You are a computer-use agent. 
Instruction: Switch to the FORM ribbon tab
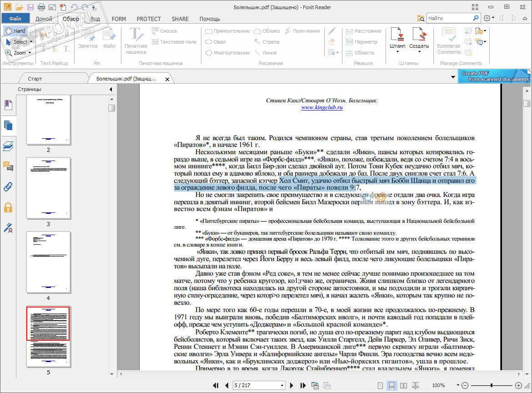point(119,19)
